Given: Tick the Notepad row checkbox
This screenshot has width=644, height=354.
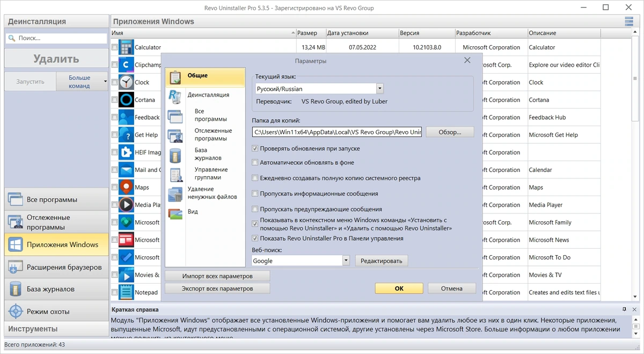Looking at the screenshot, I should pyautogui.click(x=115, y=292).
